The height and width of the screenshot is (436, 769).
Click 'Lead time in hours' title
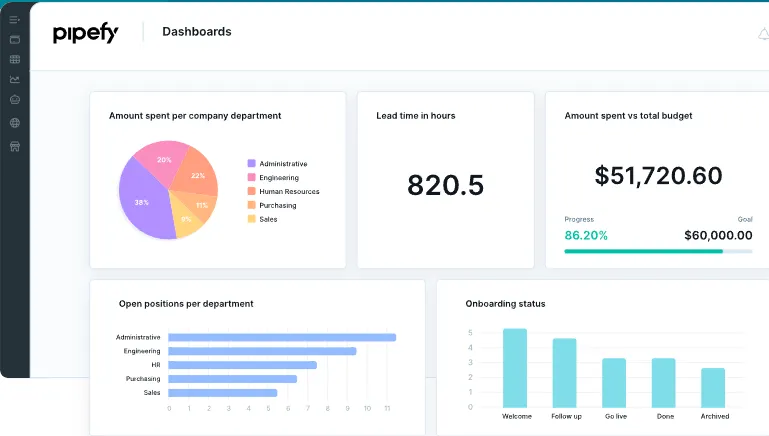coord(416,116)
